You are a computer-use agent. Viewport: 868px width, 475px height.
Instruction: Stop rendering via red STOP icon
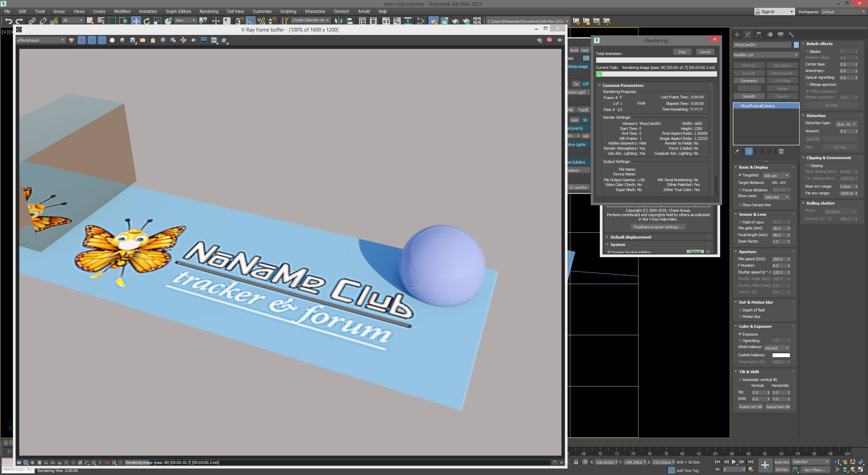[550, 40]
